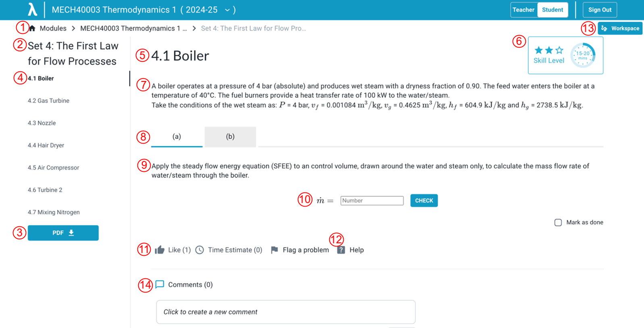Switch to tab (b)
The height and width of the screenshot is (328, 644).
click(230, 136)
